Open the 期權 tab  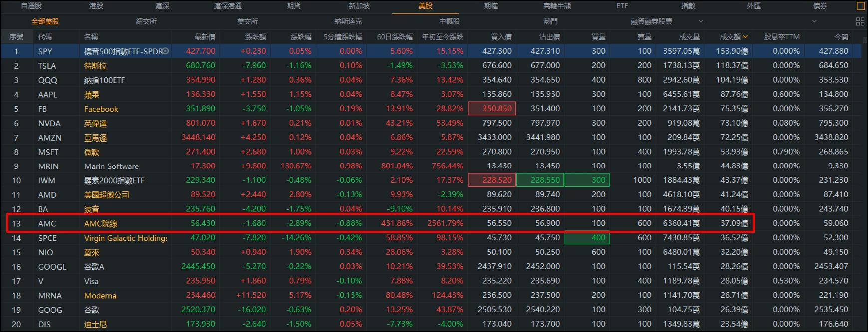point(491,6)
